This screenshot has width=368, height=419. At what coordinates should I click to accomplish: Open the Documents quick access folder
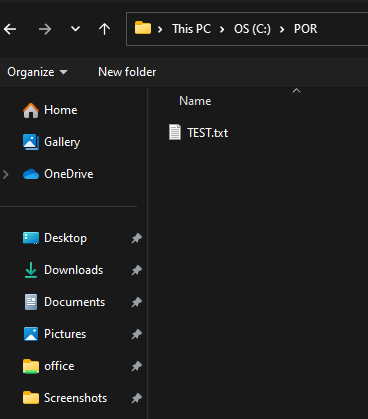click(75, 302)
